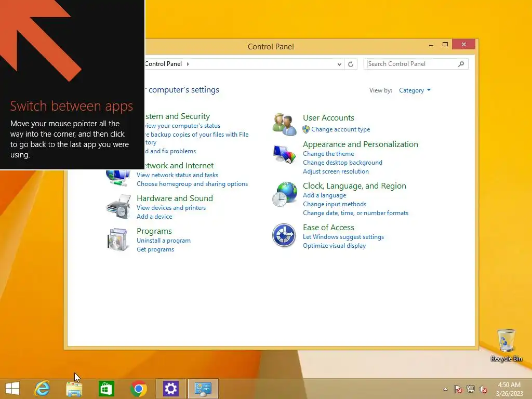Open Clock, Language, and Region heading

[354, 186]
